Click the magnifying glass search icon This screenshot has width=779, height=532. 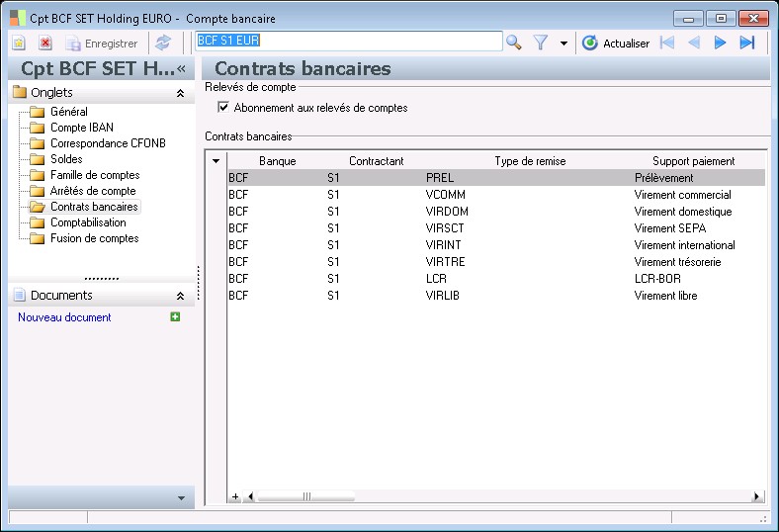click(514, 43)
